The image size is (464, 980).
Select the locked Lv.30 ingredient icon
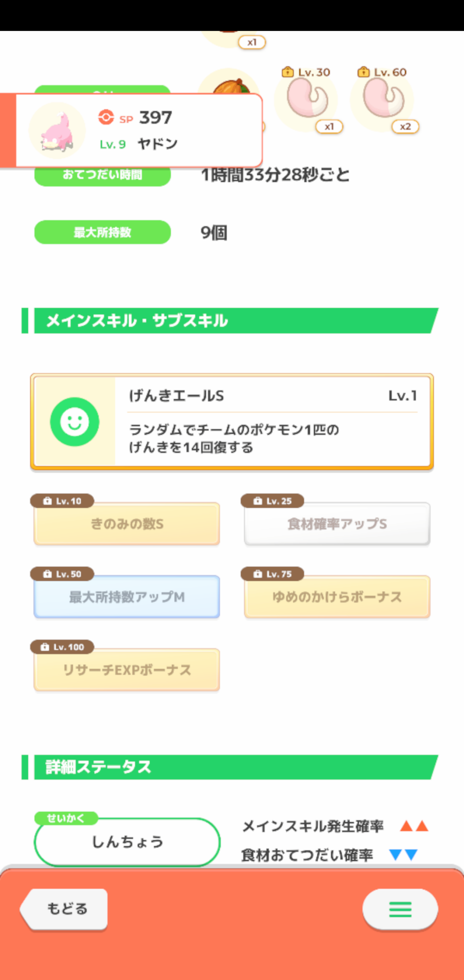tap(307, 98)
